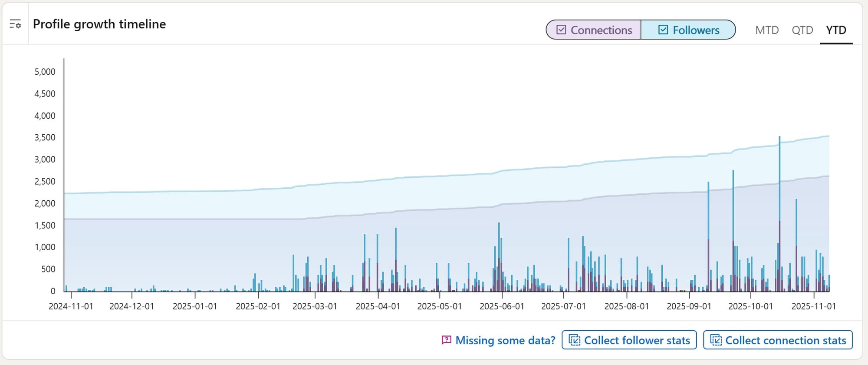868x365 pixels.
Task: Switch to the MTD time range
Action: [767, 30]
